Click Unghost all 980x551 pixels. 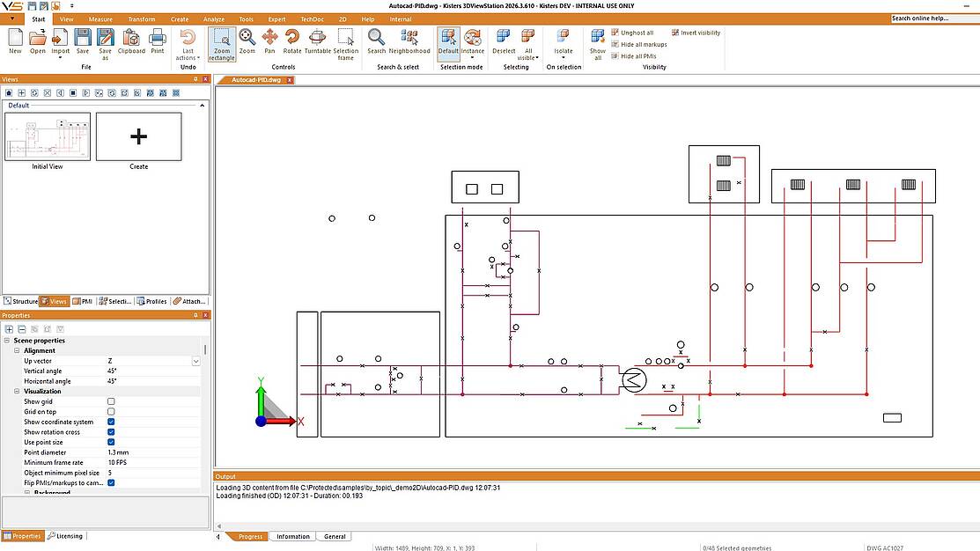click(632, 33)
